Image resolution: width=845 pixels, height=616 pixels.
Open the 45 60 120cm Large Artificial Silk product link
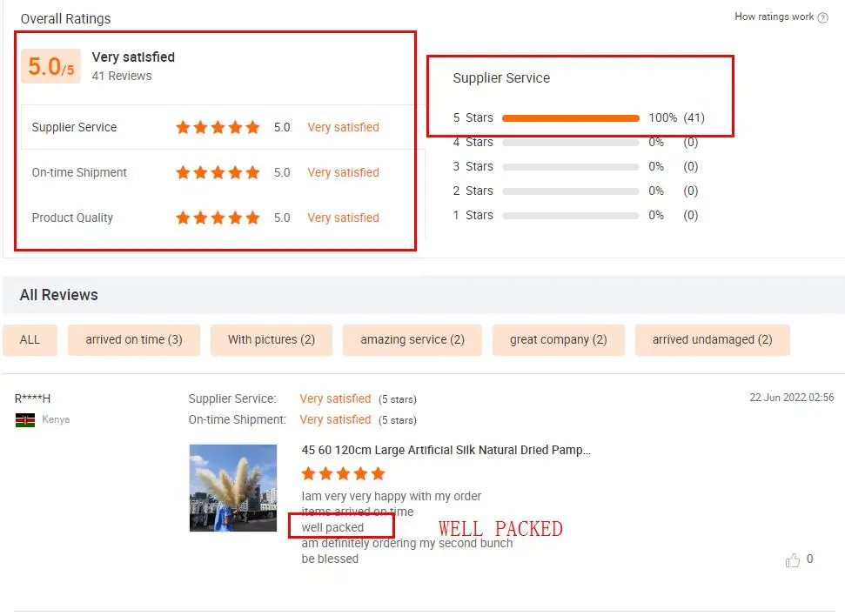coord(446,450)
